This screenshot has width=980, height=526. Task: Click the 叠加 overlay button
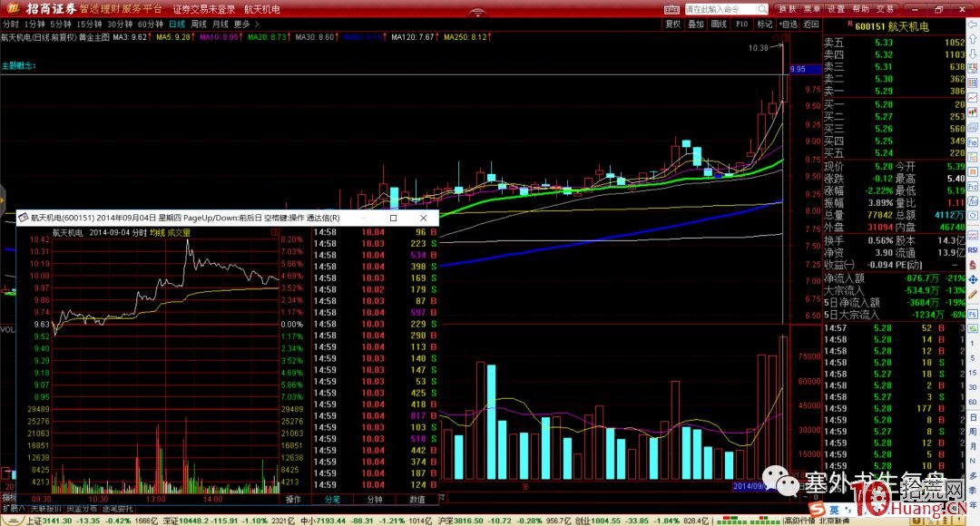click(x=696, y=24)
